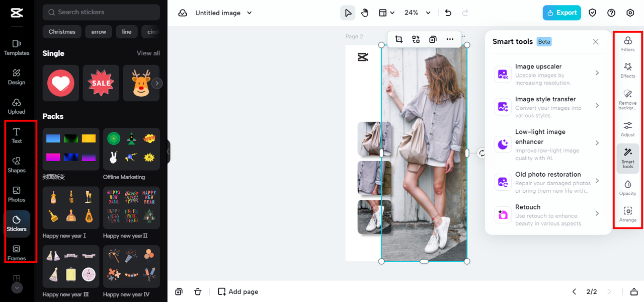Filter stickers by Christmas tag
Image resolution: width=644 pixels, height=302 pixels.
pos(62,32)
